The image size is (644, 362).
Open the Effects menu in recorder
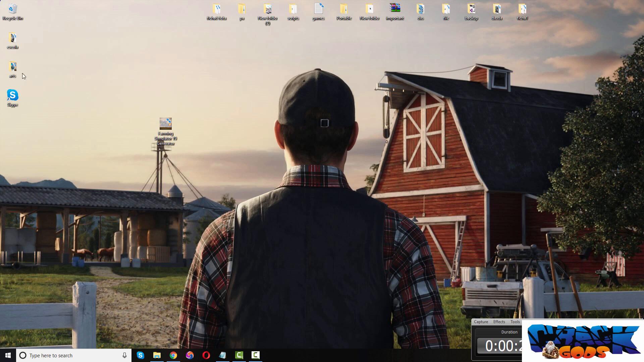499,322
